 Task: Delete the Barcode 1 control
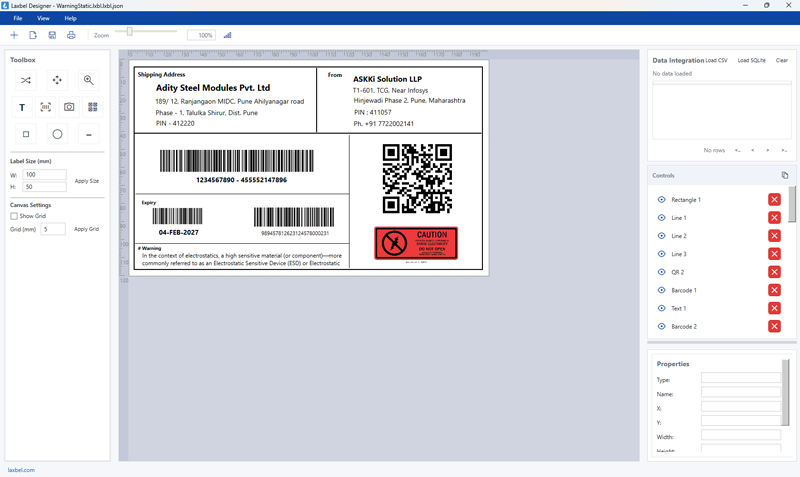(774, 290)
